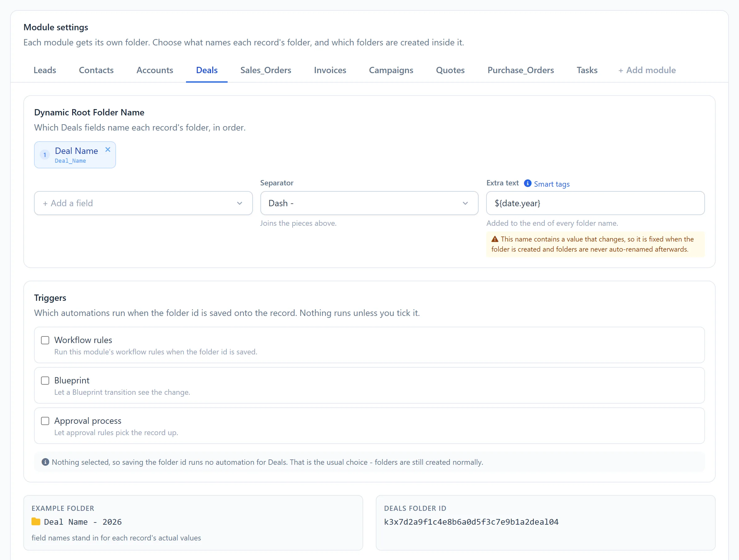Switch to the Leads tab
Viewport: 739px width, 560px height.
pos(45,70)
